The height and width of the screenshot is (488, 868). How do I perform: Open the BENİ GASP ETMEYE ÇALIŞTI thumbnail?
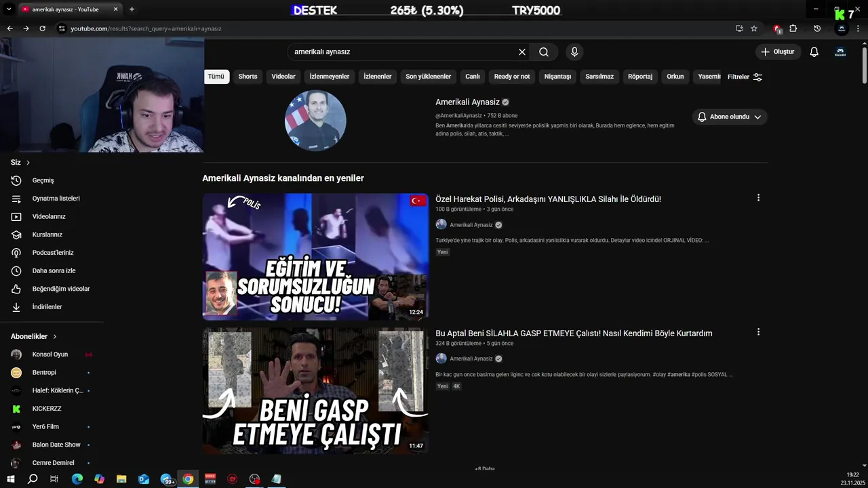[x=315, y=391]
